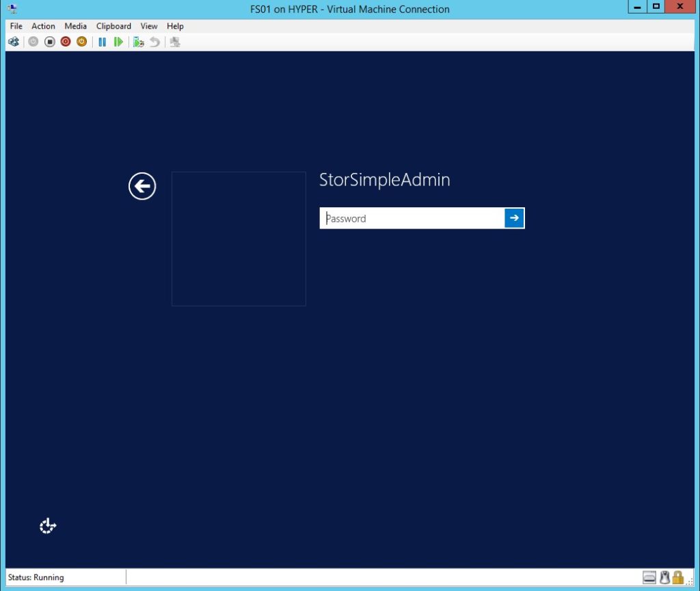The image size is (700, 591).
Task: Resume the virtual machine with the green arrow
Action: [118, 42]
